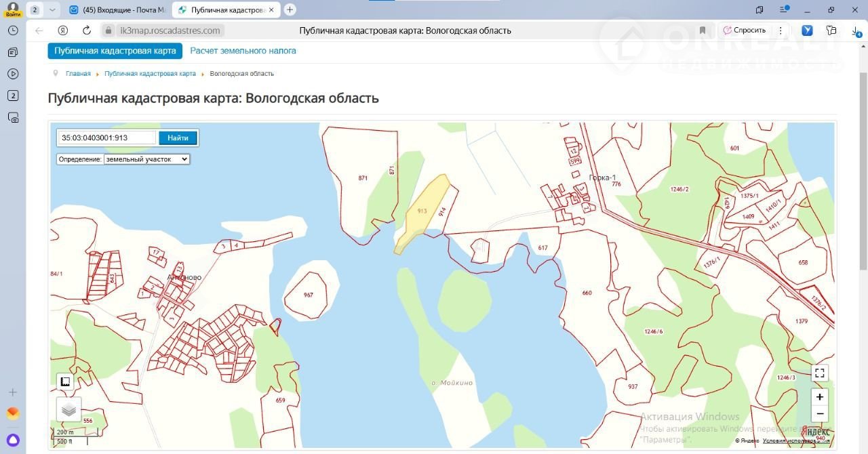
Task: Open a new browser tab
Action: coord(290,9)
